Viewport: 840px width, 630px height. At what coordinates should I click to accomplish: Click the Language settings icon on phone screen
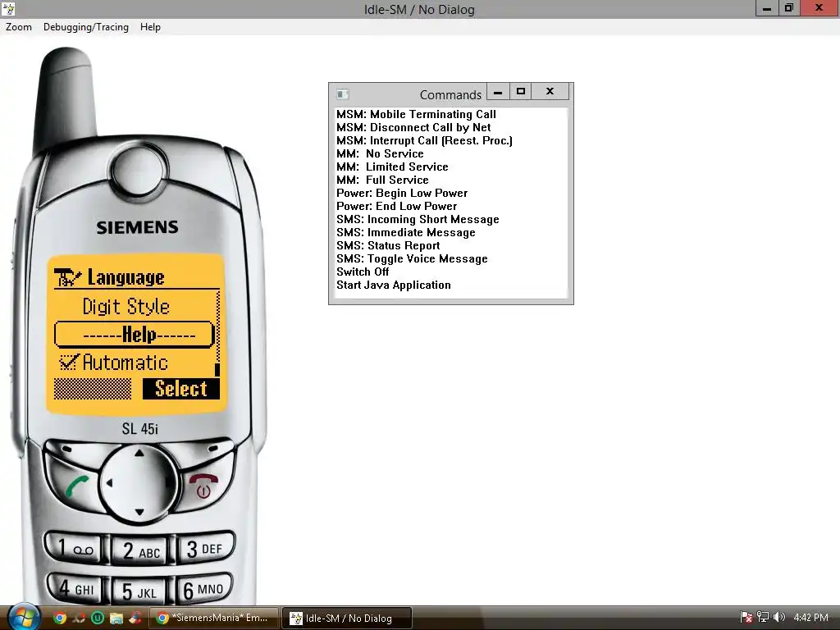pos(67,277)
